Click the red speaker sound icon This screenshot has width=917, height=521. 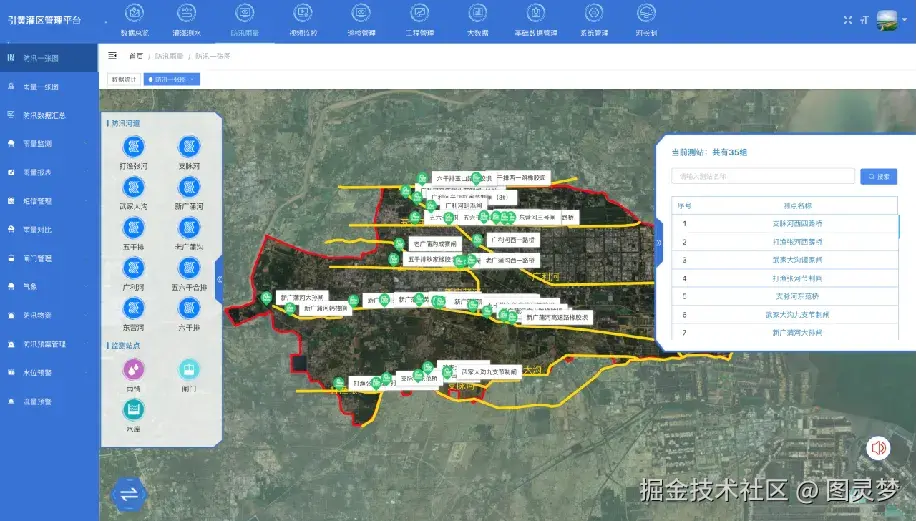(x=878, y=448)
